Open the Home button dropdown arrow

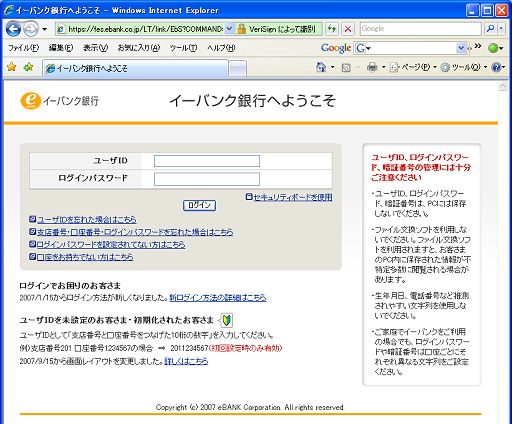(332, 68)
